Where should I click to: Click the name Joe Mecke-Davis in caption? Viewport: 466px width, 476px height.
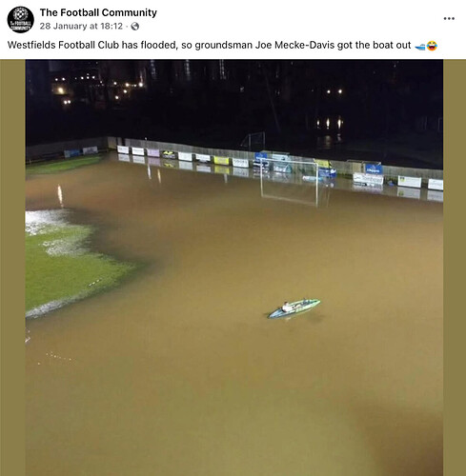coord(294,45)
